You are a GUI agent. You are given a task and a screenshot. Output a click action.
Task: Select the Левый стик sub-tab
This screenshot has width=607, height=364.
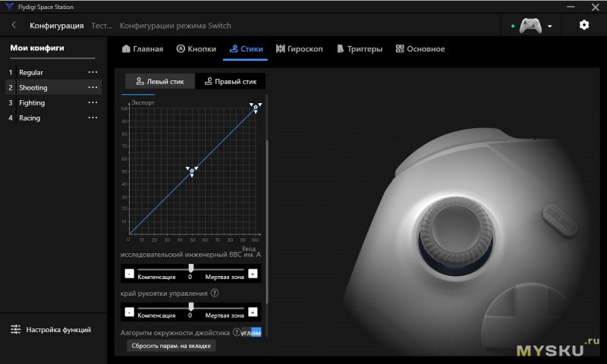pyautogui.click(x=160, y=81)
